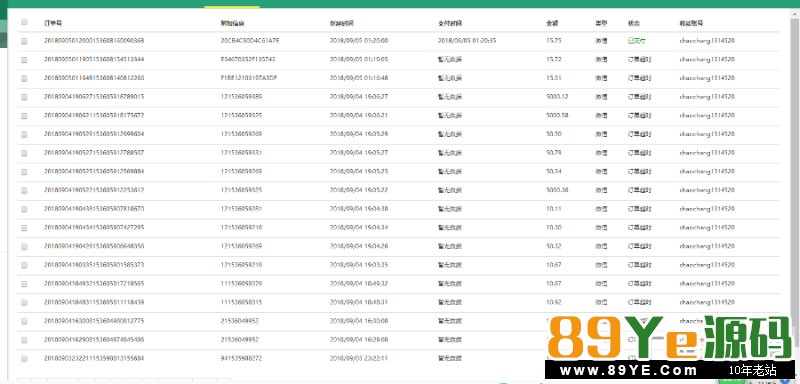Click the 订单超时 status of 15.72 order

point(639,59)
